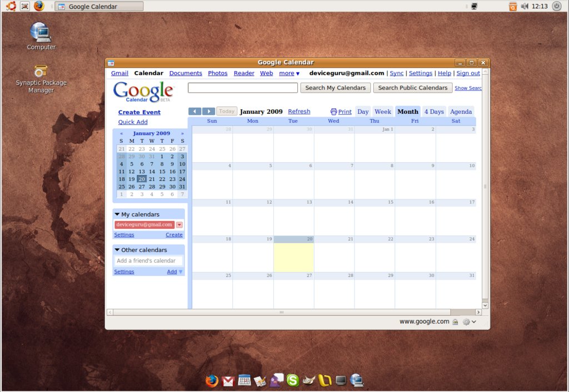This screenshot has width=569, height=392.
Task: Open the spreadsheet editor dock icon
Action: (x=260, y=381)
